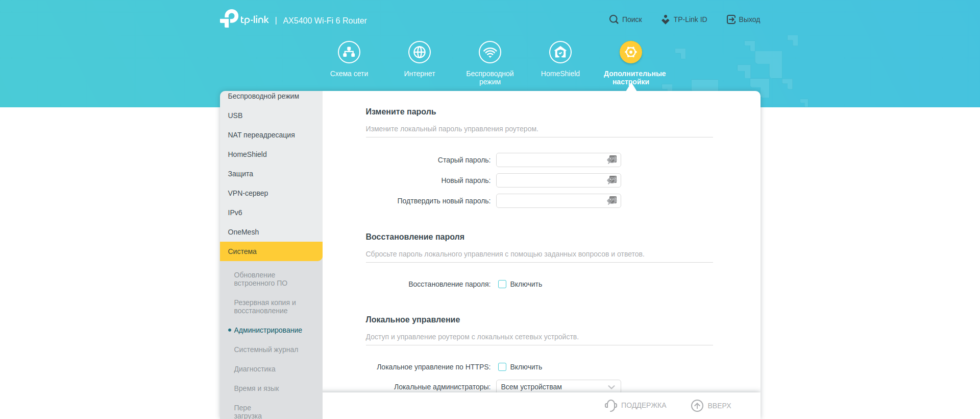Open the Схема сети network map icon
This screenshot has height=419, width=980.
349,52
